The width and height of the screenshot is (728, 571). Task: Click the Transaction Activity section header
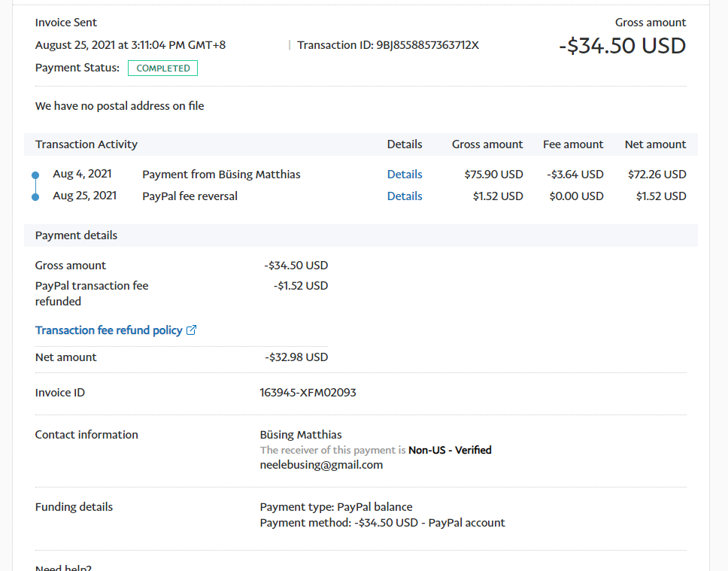pyautogui.click(x=86, y=144)
